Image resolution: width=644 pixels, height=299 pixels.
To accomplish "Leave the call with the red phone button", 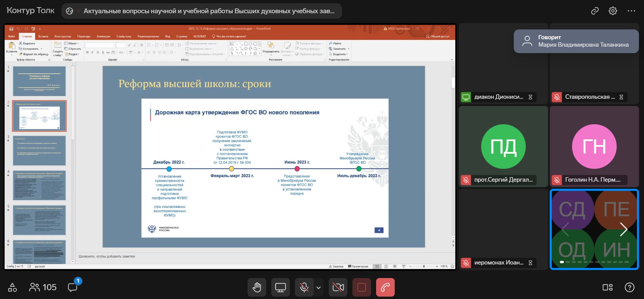I will (385, 287).
